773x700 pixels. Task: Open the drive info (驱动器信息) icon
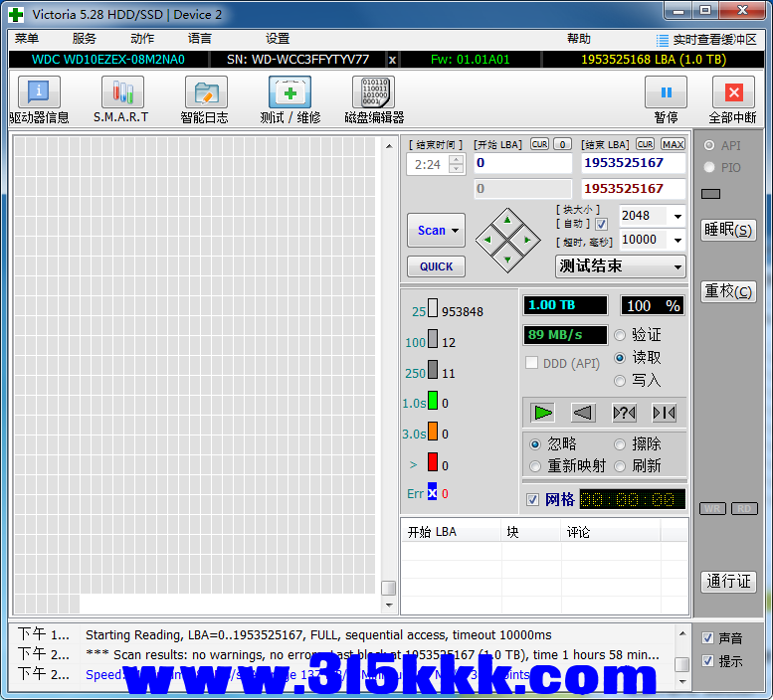pos(39,92)
